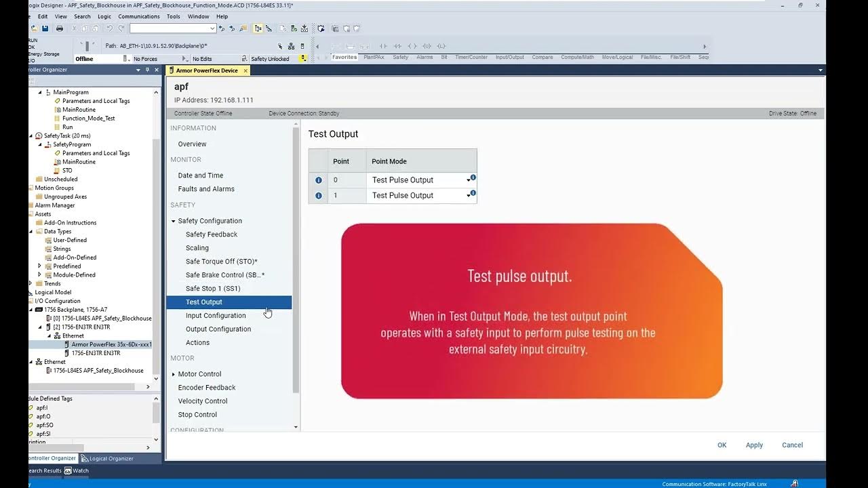The height and width of the screenshot is (488, 868).
Task: Click the Print icon in the toolbar
Action: [60, 28]
